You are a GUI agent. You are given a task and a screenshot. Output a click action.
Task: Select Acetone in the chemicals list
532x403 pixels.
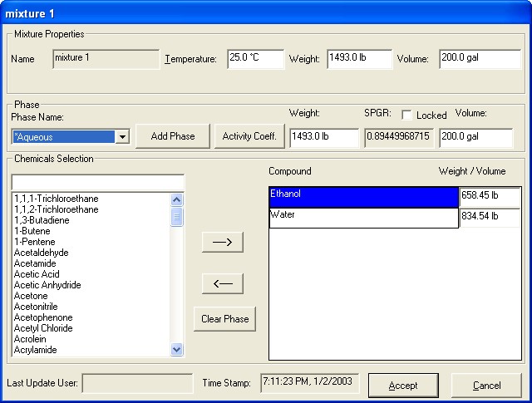point(31,296)
